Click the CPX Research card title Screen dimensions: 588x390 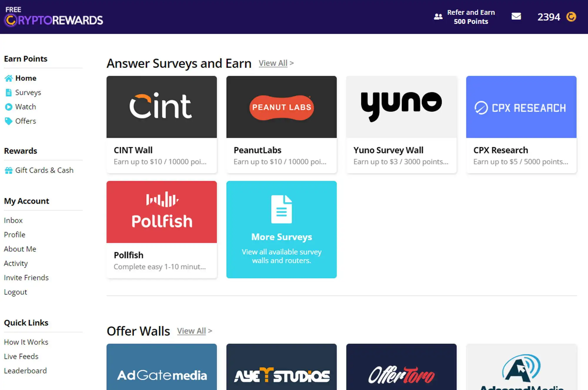(501, 150)
